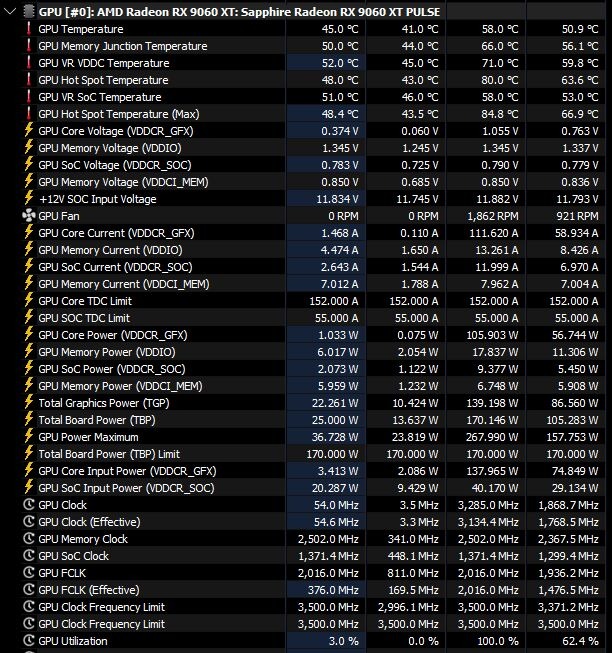
Task: Select GPU Memory Voltage (VDDCI_MEM) label
Action: pyautogui.click(x=123, y=182)
